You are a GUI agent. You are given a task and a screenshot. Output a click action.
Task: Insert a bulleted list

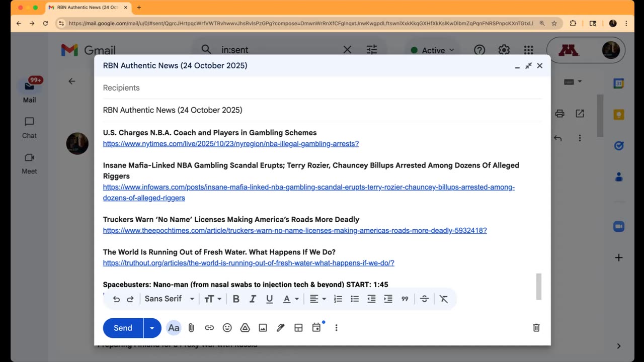[355, 299]
